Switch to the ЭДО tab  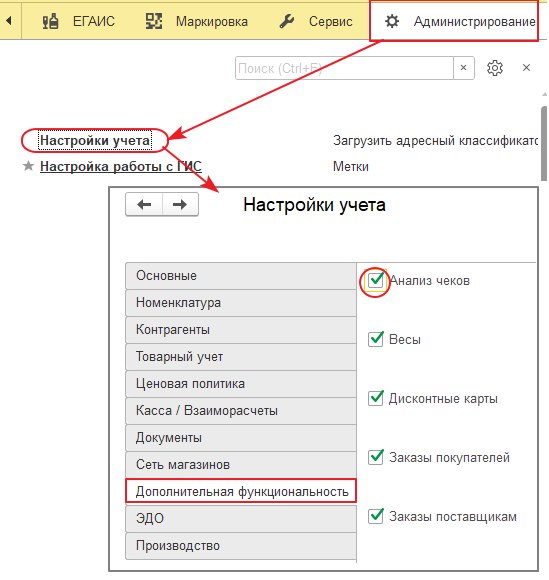click(241, 519)
